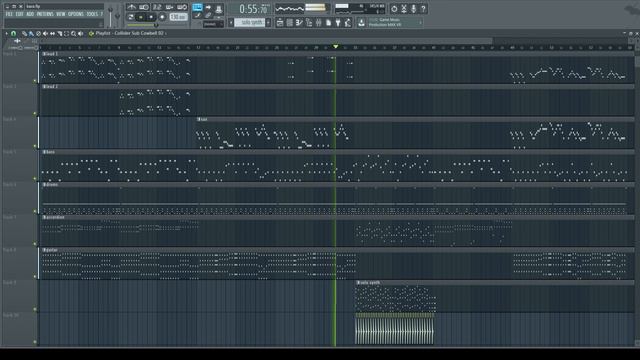This screenshot has height=360, width=640.
Task: Open the TOOLS menu
Action: (92, 14)
